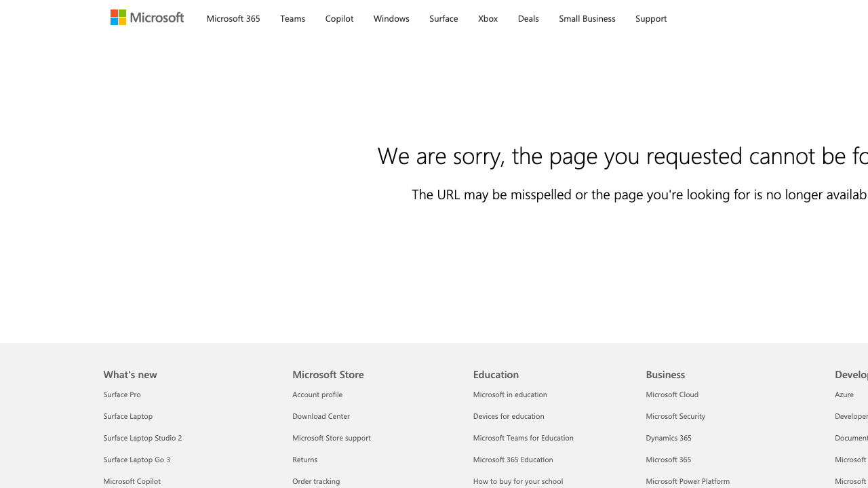
Task: Go to Small Business in navigation
Action: pyautogui.click(x=587, y=18)
